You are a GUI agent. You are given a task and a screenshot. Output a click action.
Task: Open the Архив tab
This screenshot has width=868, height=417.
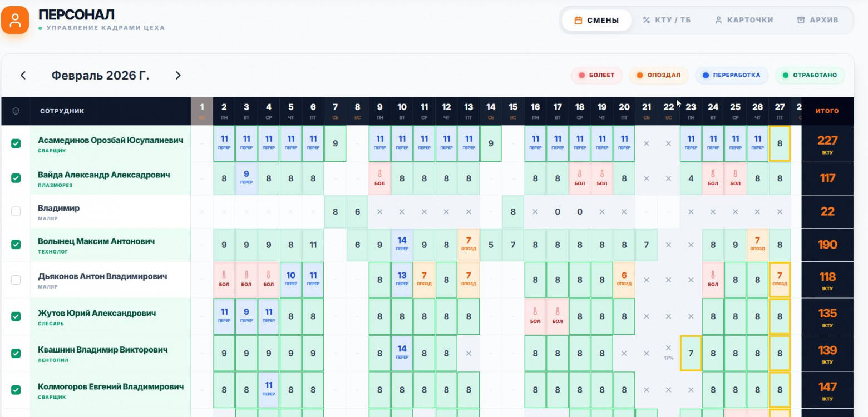point(817,20)
